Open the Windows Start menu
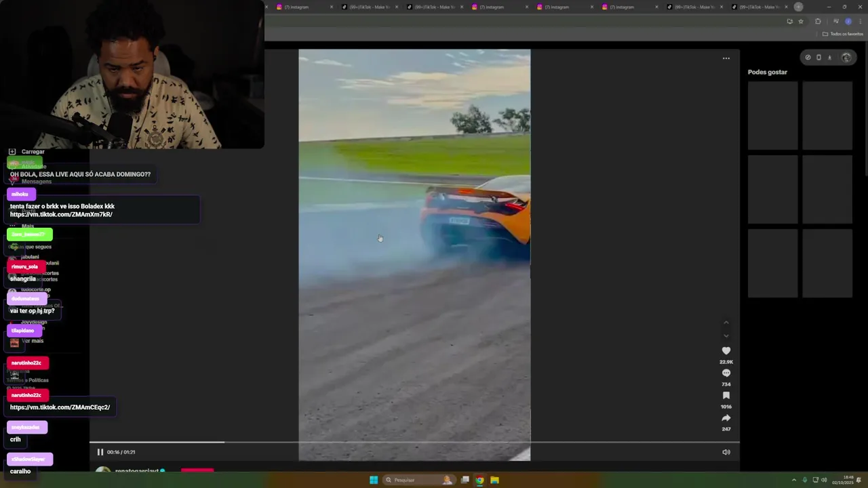Screen dimensions: 868x488 [x=374, y=480]
